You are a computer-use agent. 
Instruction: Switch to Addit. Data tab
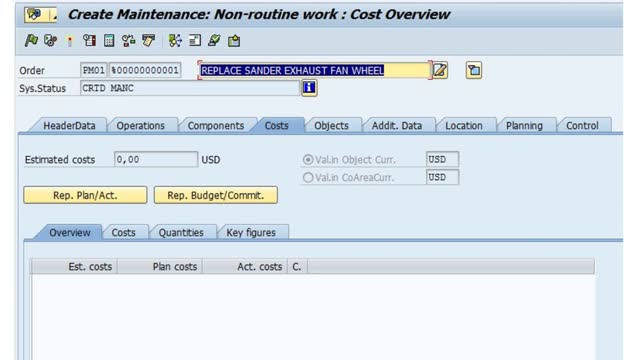point(397,126)
